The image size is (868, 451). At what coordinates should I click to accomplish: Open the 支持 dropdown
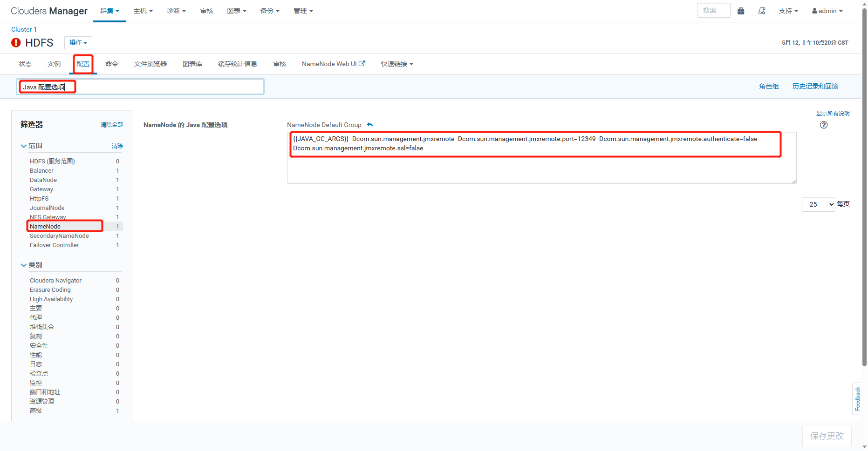788,11
